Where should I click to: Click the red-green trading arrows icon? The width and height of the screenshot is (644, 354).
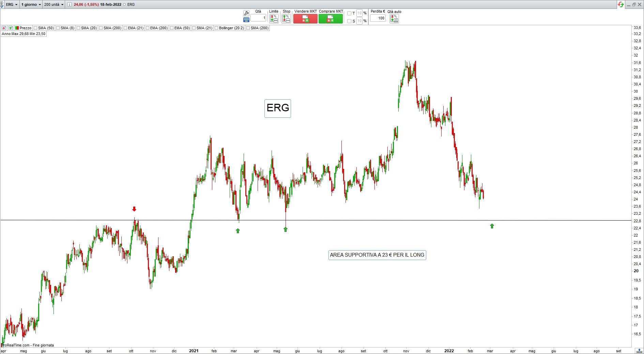click(620, 4)
